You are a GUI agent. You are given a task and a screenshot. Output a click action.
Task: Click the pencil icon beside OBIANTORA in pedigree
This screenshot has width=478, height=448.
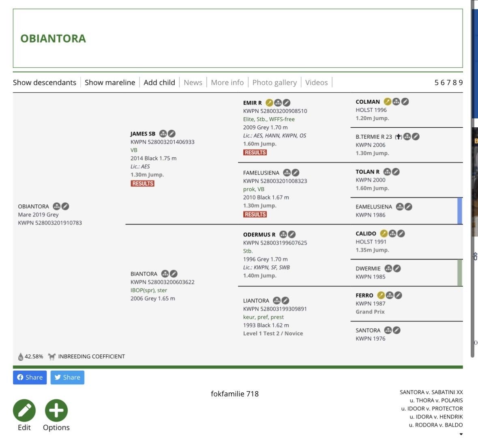click(65, 206)
